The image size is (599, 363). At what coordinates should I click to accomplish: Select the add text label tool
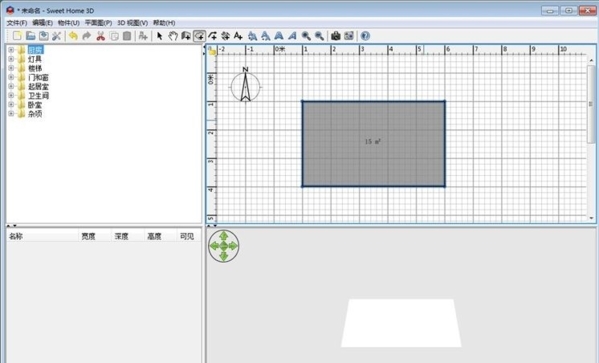click(x=238, y=36)
